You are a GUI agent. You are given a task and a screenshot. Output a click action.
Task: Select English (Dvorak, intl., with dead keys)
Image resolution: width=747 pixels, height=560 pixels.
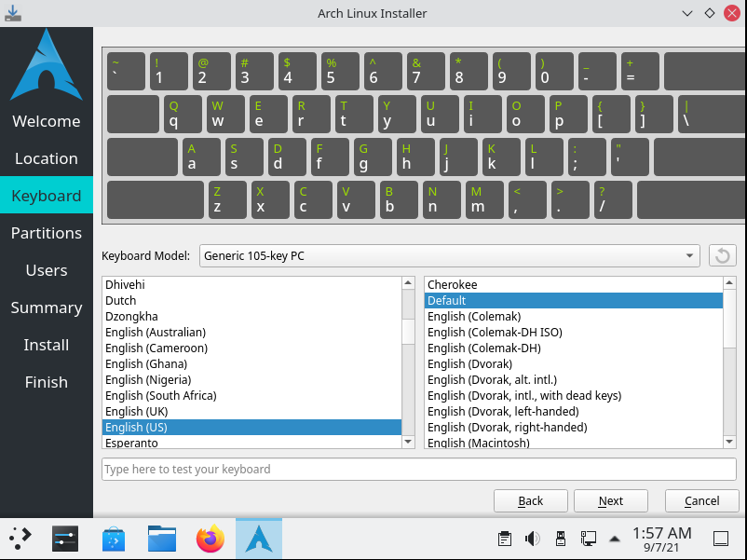[x=574, y=396]
